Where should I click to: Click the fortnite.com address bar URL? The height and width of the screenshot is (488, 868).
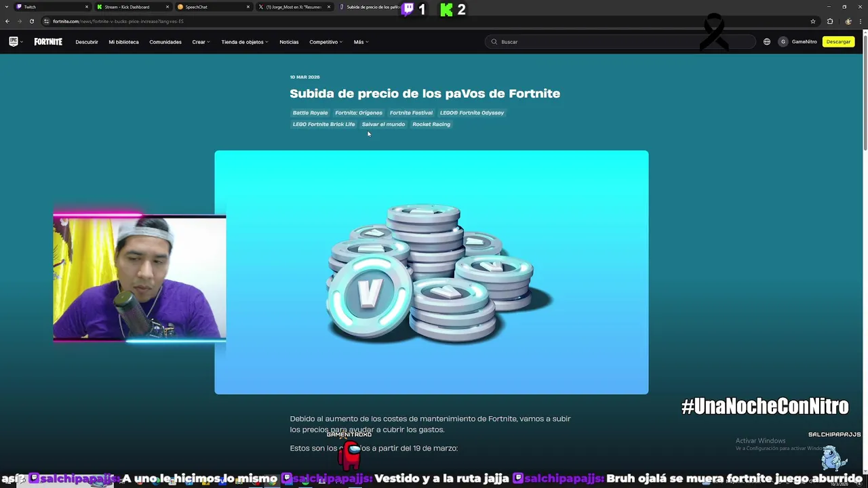118,21
